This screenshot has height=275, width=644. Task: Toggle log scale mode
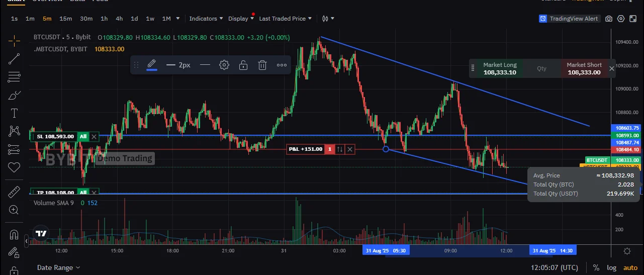(611, 267)
